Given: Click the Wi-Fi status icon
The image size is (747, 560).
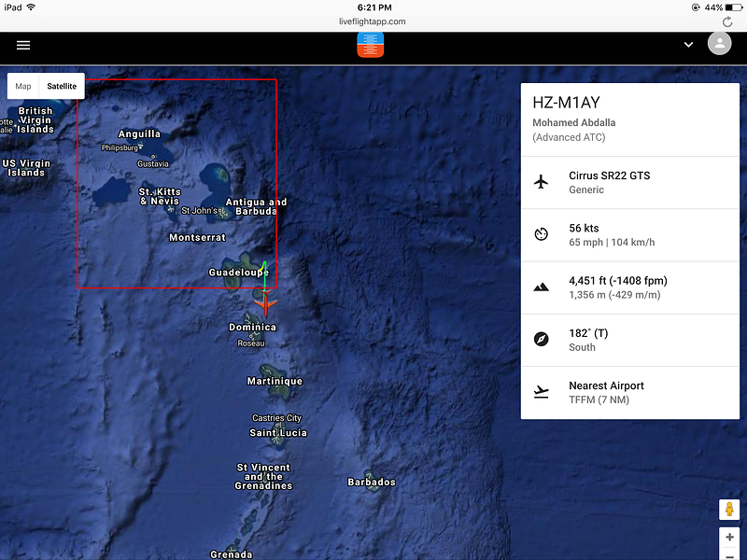Looking at the screenshot, I should coord(31,7).
